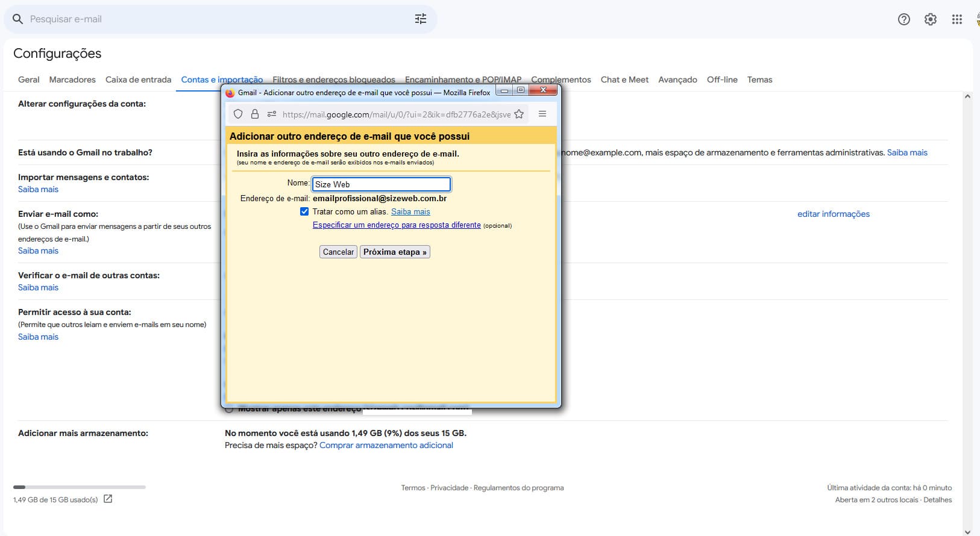Open the Google apps grid icon
Screen dimensions: 980x536
956,19
